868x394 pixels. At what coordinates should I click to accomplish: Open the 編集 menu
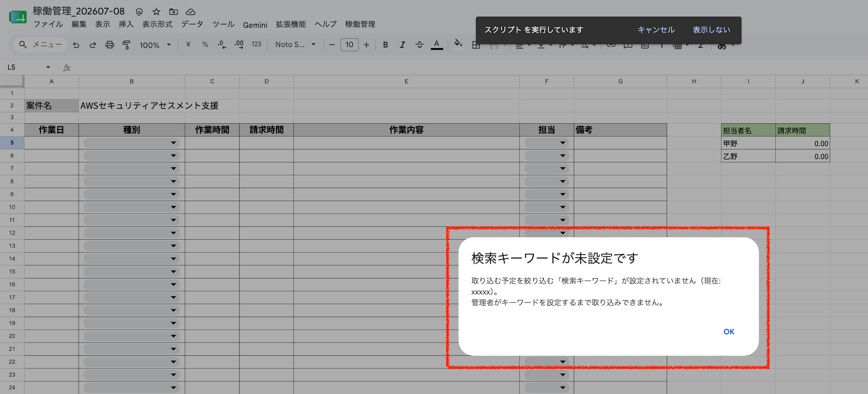coord(79,24)
